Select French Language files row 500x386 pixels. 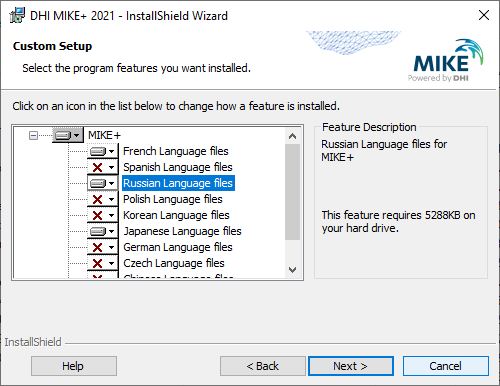tap(176, 151)
